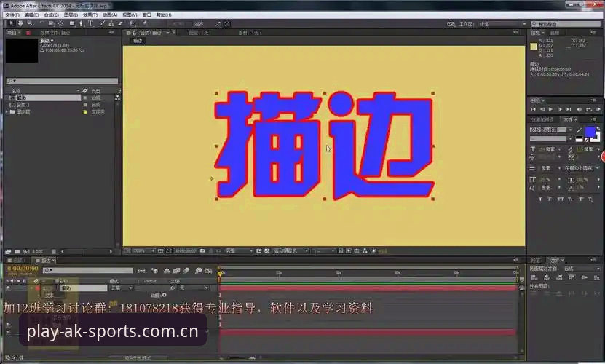
Task: Click the timeline current-time indicator
Action: pos(220,273)
